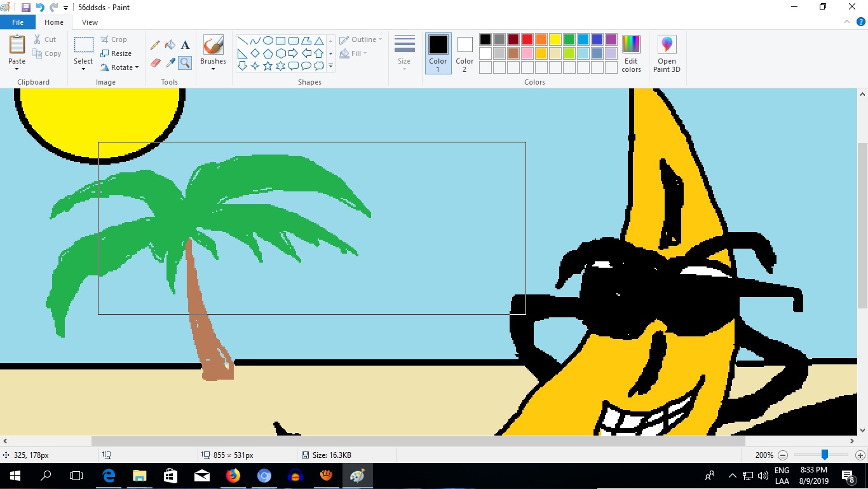Viewport: 868px width, 489px height.
Task: Click the Cut button
Action: [x=45, y=39]
